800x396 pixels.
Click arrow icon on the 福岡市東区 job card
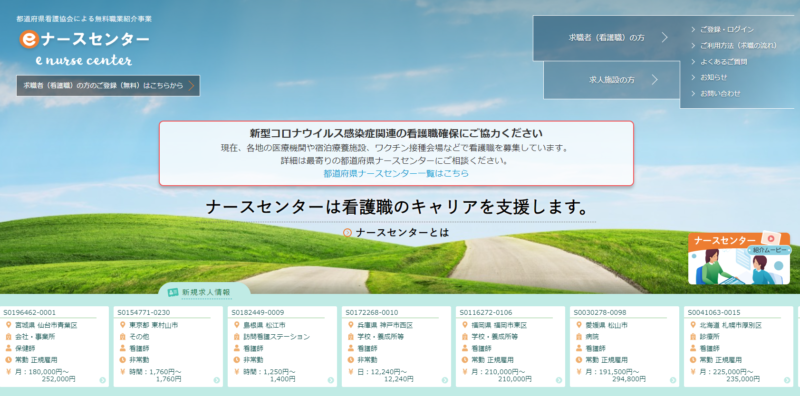click(559, 380)
